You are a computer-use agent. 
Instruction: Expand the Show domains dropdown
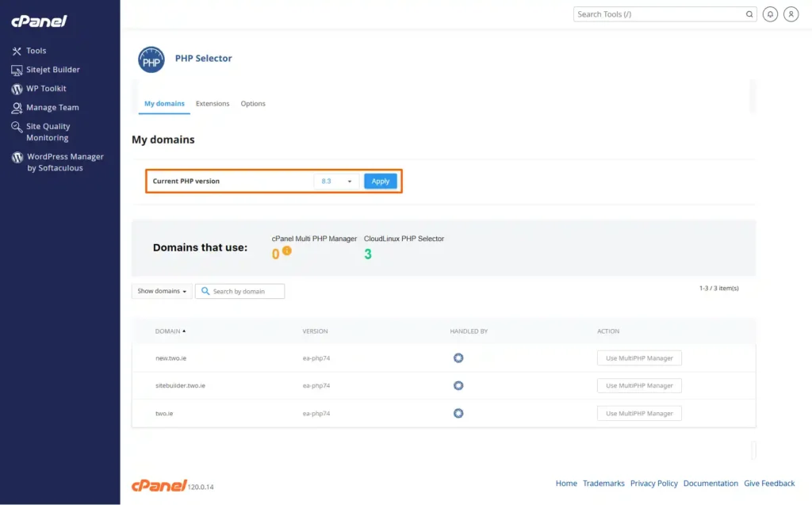(x=162, y=291)
